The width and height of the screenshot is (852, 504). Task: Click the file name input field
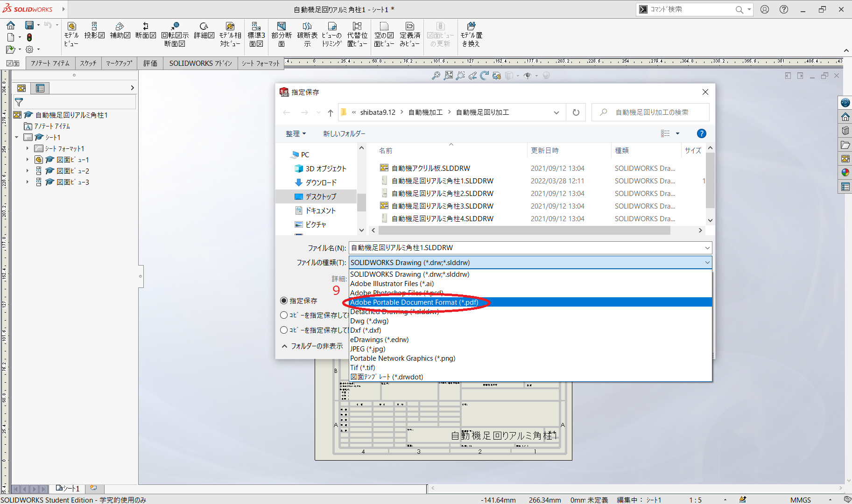click(526, 248)
